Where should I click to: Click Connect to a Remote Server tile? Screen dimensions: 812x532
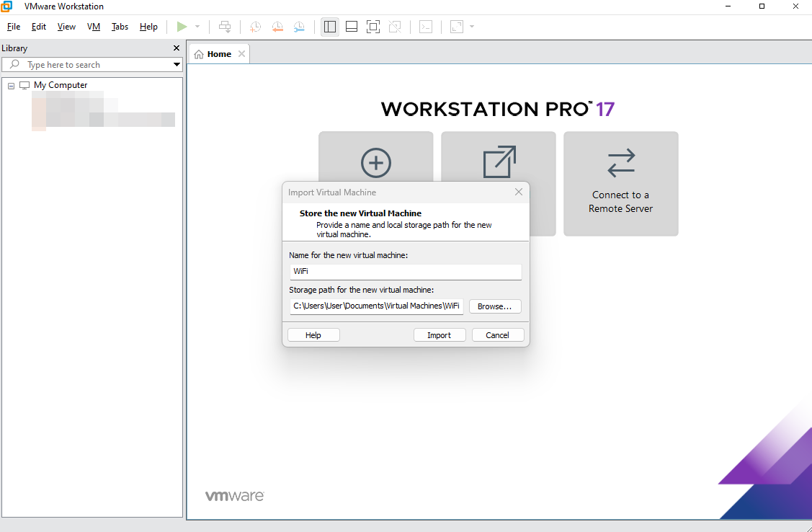pos(621,184)
